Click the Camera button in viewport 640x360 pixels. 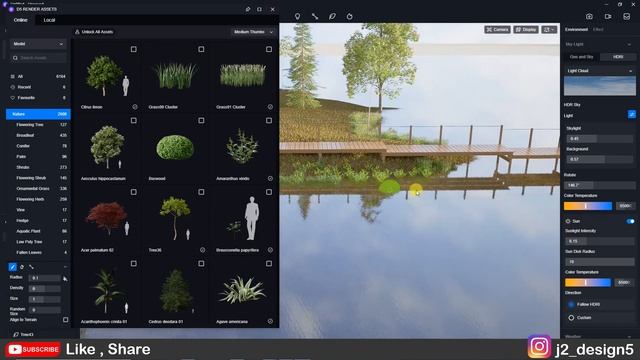click(x=497, y=29)
